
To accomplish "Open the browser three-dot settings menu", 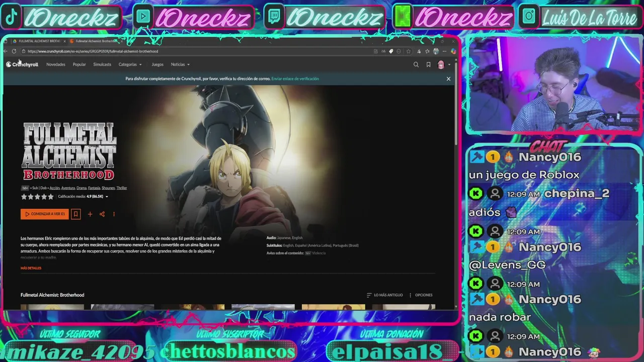I will [x=444, y=51].
